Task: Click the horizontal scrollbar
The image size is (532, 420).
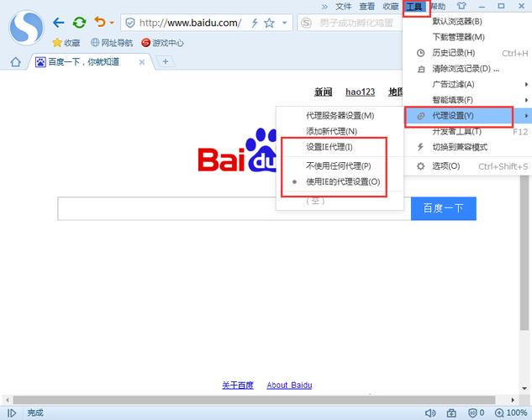Action: click(x=254, y=400)
